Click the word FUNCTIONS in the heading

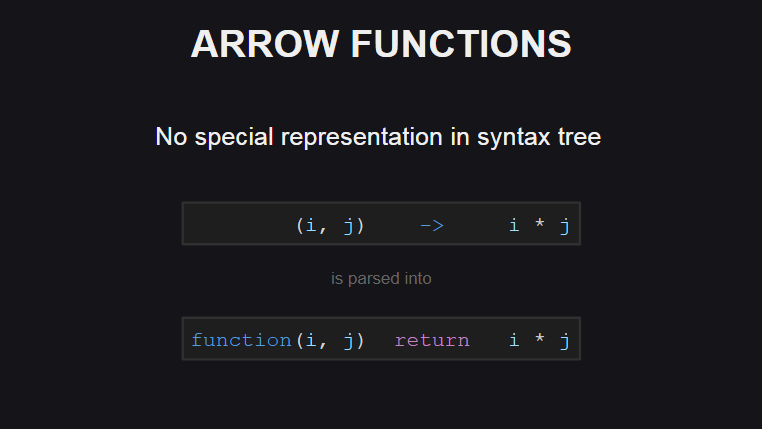click(x=461, y=45)
